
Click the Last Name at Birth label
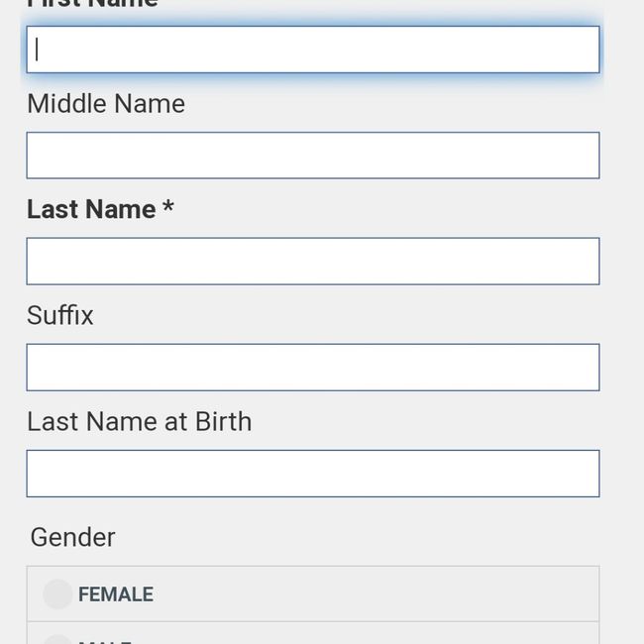tap(140, 421)
